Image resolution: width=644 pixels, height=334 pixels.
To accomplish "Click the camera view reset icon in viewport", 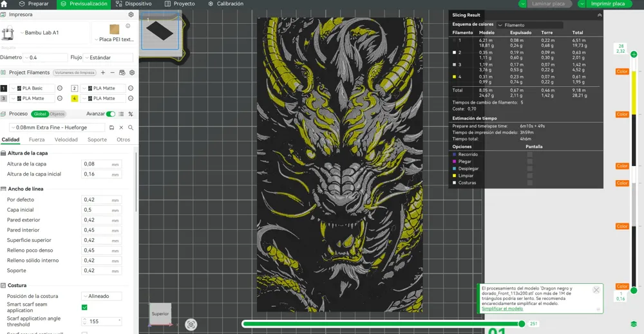I will (191, 324).
